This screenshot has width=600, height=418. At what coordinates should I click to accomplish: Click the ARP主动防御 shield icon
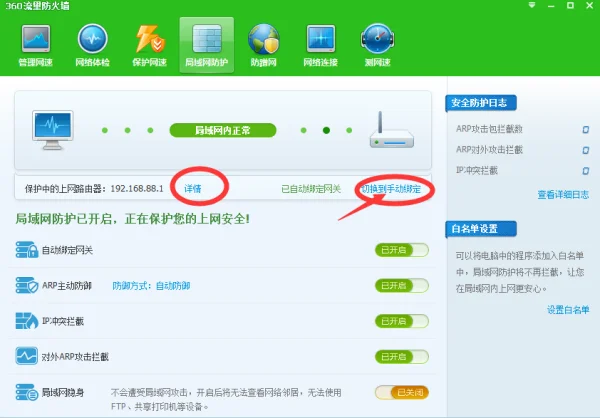coord(27,286)
